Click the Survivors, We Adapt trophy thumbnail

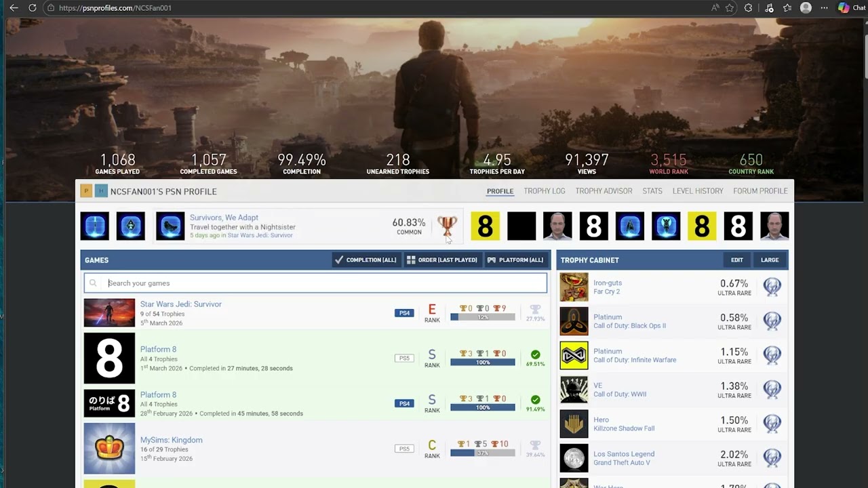pos(170,226)
